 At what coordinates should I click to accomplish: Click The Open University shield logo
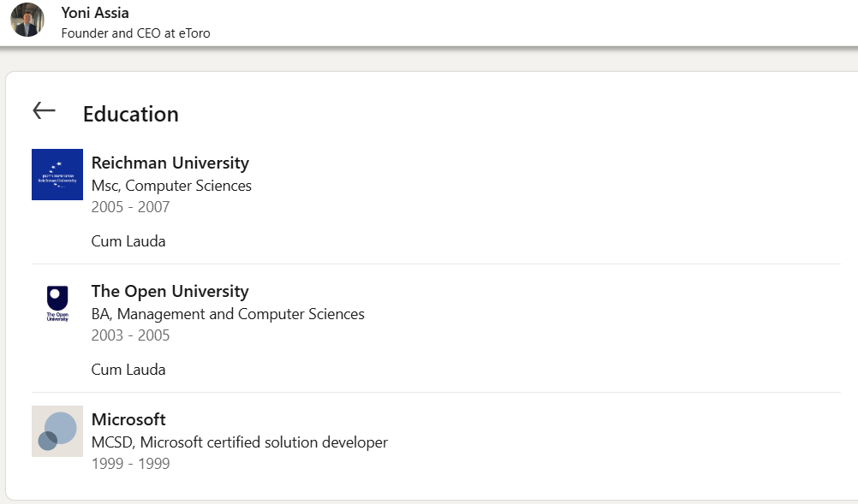pos(57,303)
